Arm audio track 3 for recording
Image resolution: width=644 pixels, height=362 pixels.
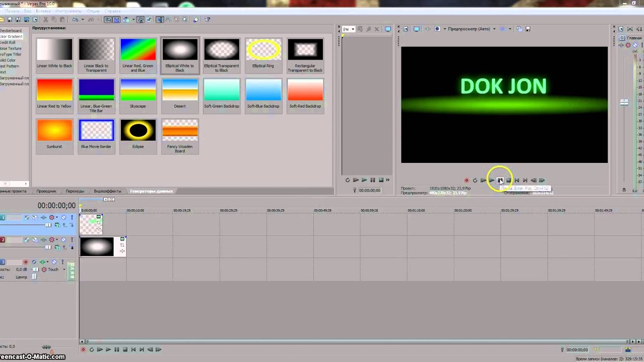[26, 262]
